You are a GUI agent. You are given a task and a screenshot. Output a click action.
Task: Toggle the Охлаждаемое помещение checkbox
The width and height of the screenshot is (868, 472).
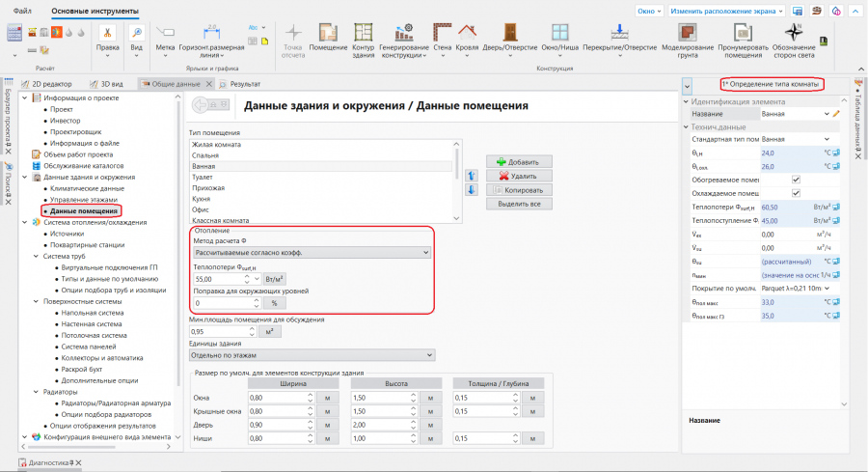(796, 193)
